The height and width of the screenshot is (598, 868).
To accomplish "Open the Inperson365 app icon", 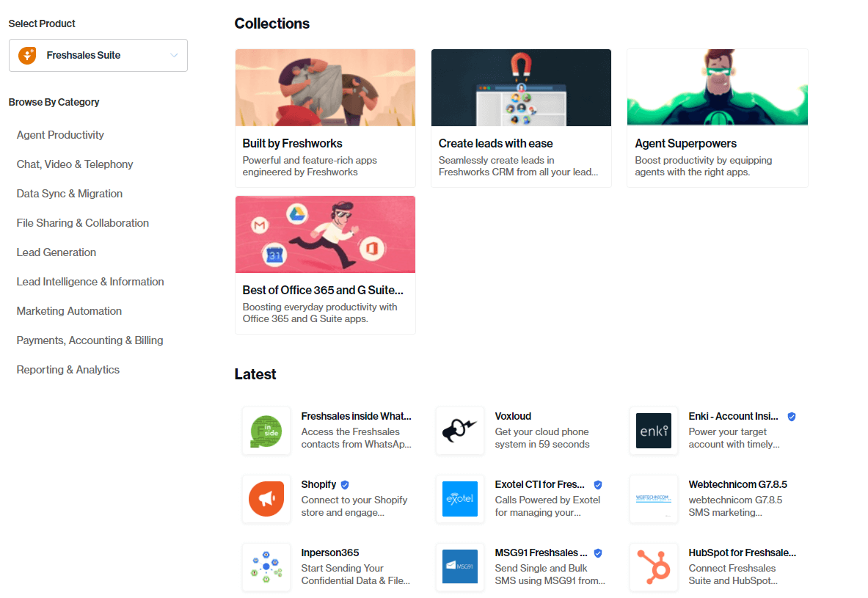I will coord(266,567).
